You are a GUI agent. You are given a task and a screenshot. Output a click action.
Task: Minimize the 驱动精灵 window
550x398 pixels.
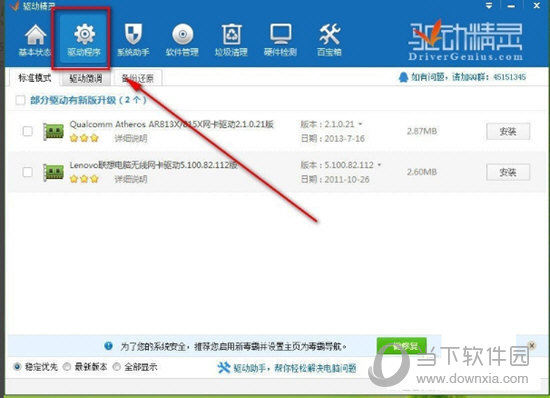tap(511, 6)
